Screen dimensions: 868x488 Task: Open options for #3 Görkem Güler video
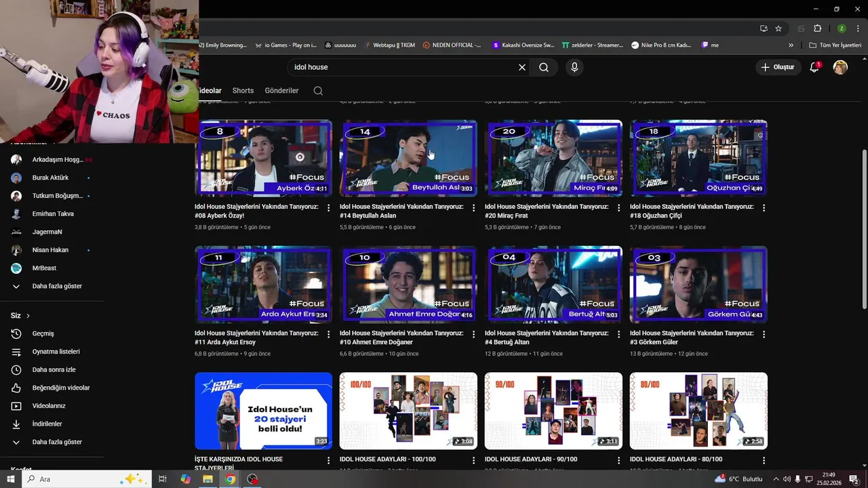pos(764,335)
